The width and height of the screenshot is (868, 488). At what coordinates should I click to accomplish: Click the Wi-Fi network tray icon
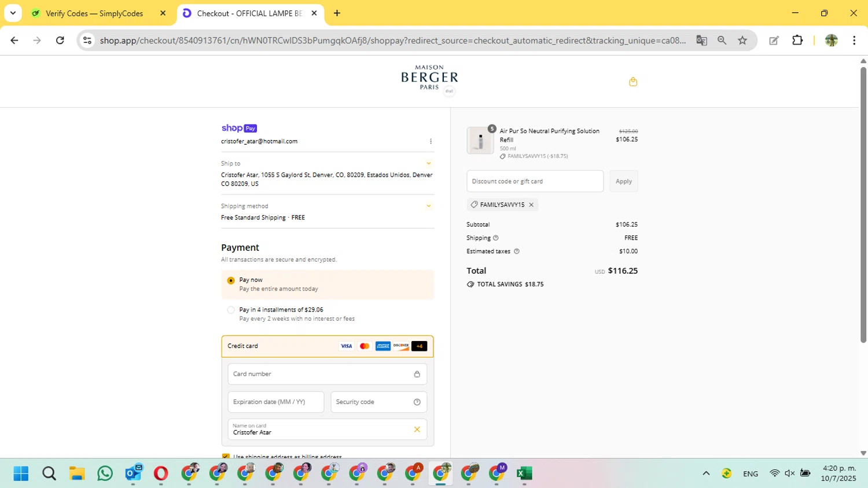[774, 474]
